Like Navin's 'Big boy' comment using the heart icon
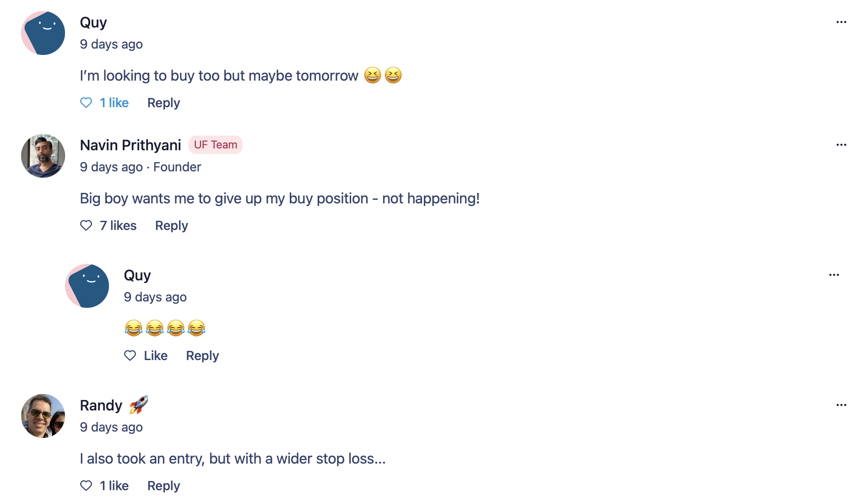The width and height of the screenshot is (868, 503). click(86, 225)
